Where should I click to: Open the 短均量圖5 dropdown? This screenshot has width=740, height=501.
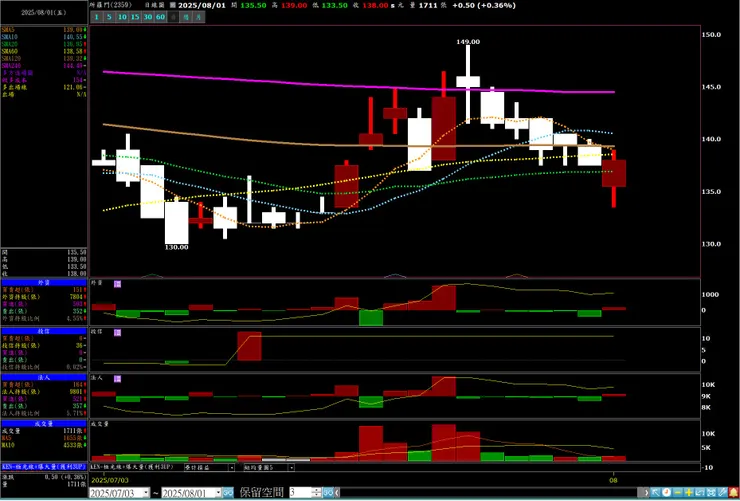[291, 468]
